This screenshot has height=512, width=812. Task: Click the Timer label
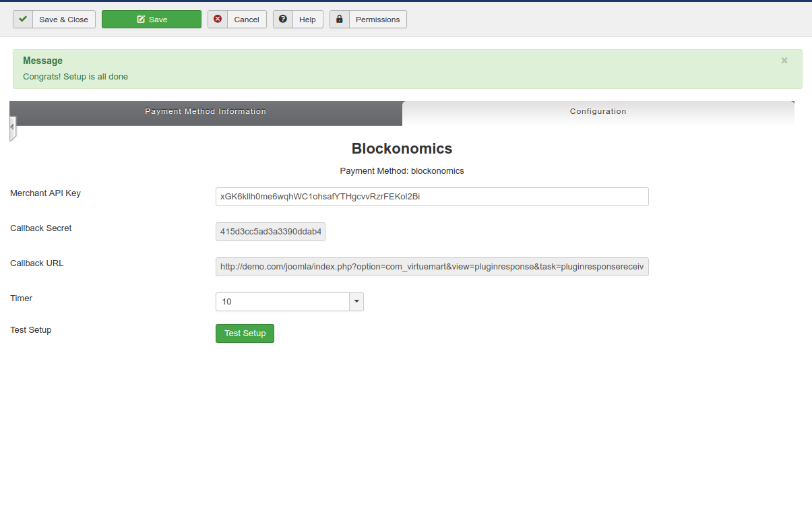(x=21, y=298)
